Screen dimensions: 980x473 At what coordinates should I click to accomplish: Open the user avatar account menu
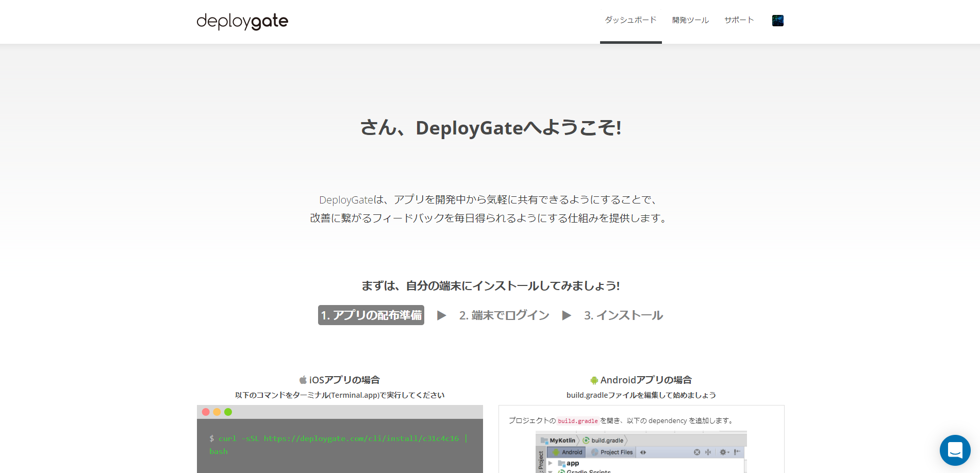point(778,21)
